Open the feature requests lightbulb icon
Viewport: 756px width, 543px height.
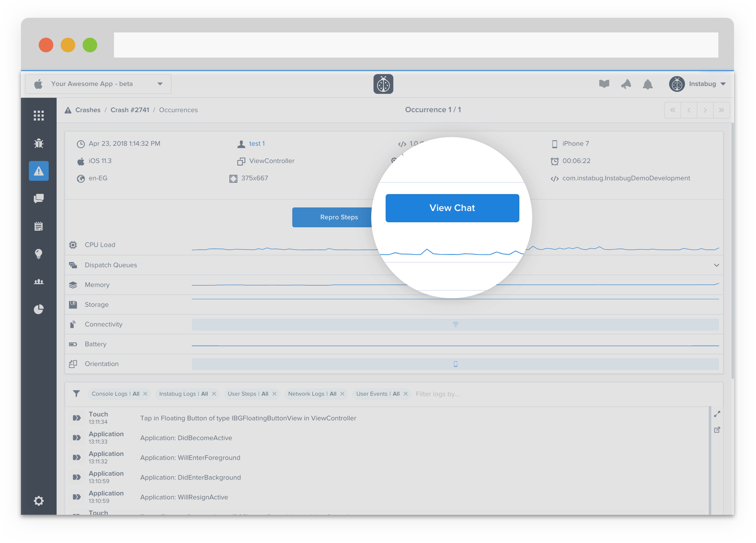point(39,254)
